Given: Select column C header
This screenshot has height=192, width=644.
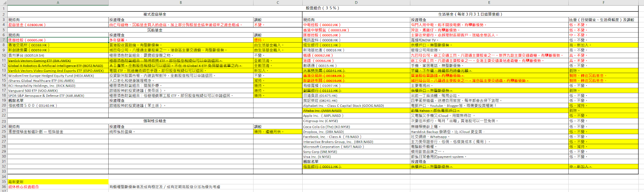Looking at the screenshot, I should click(x=278, y=2).
